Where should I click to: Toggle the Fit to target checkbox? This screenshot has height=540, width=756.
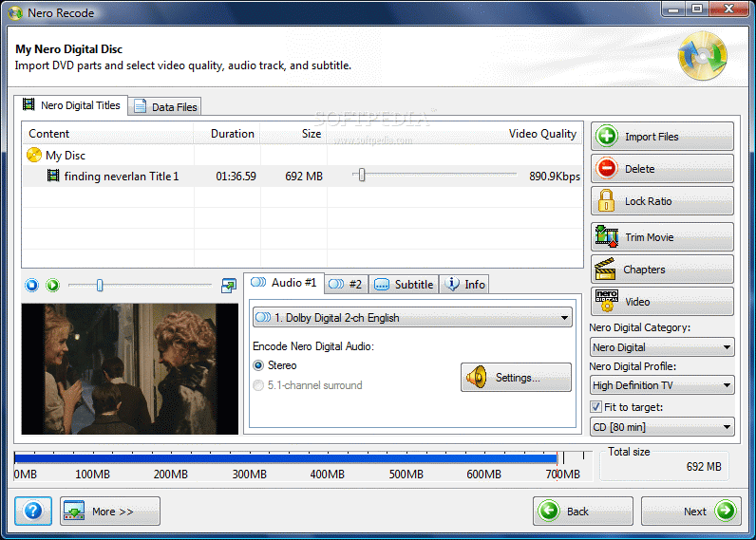[595, 406]
